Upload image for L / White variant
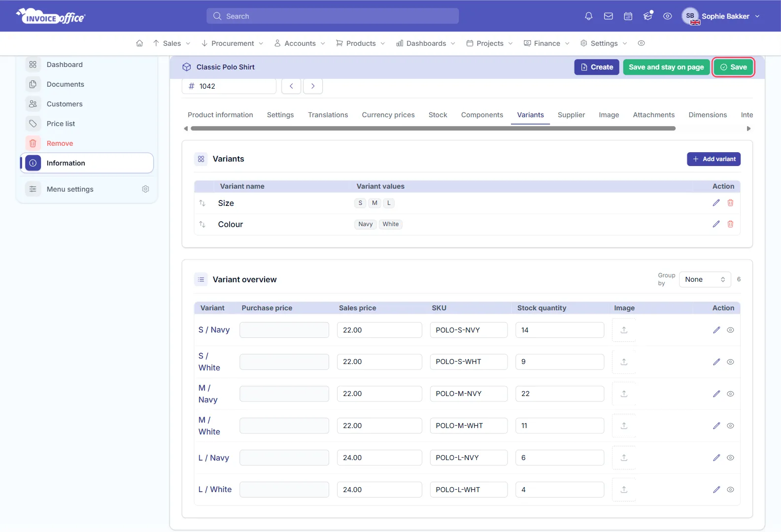 tap(624, 490)
